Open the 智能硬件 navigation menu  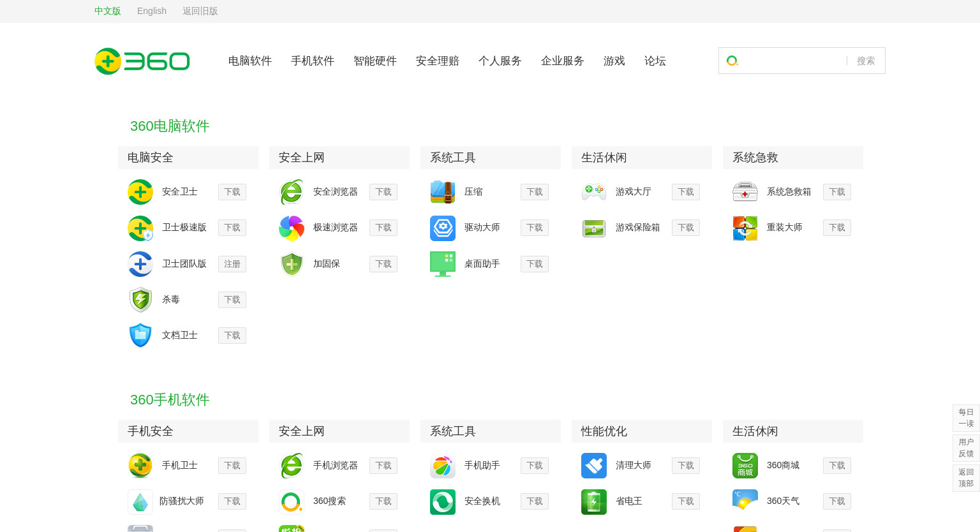coord(375,61)
